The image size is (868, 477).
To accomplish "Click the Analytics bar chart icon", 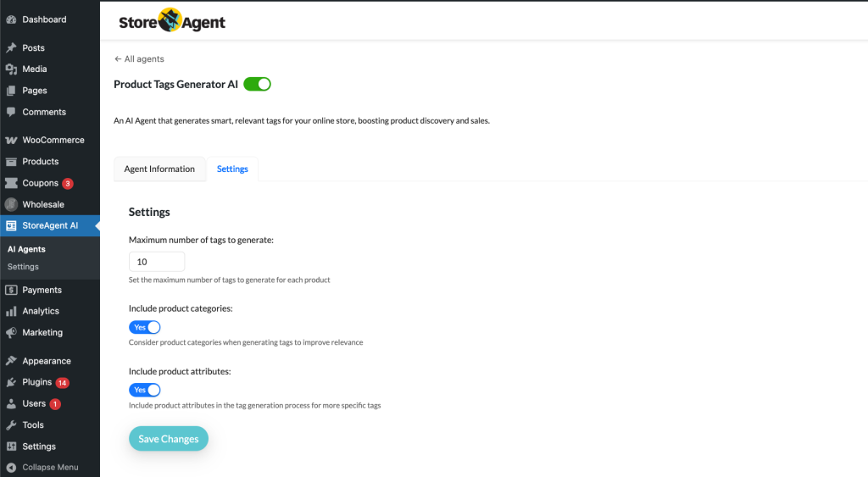I will [11, 312].
